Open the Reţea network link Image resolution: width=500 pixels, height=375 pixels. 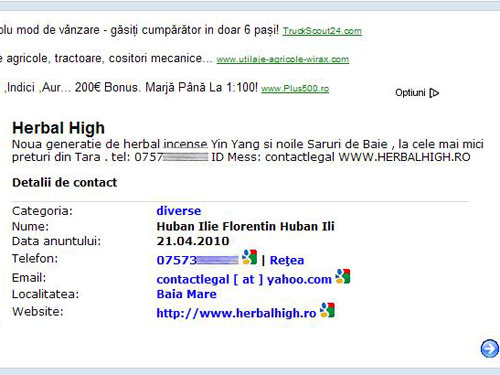point(287,260)
